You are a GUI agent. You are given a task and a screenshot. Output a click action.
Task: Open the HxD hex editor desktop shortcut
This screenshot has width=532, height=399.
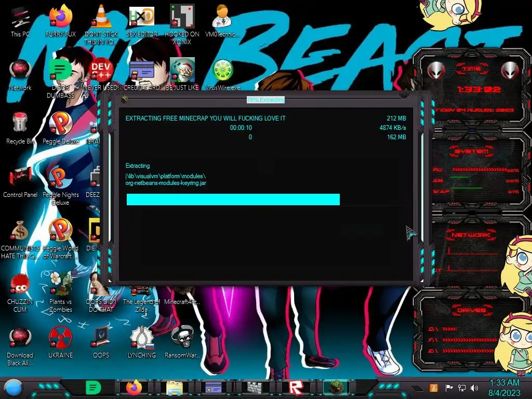point(142,20)
